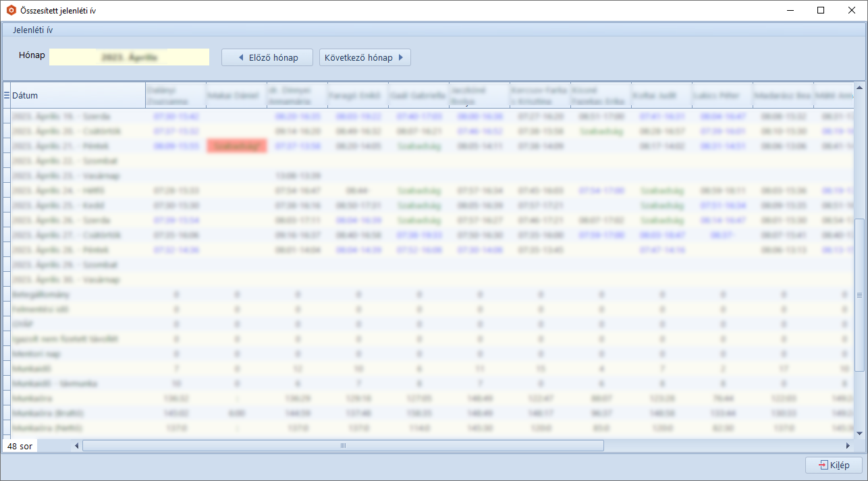The height and width of the screenshot is (481, 868).
Task: Select the row indicator of first visible row
Action: pos(7,116)
